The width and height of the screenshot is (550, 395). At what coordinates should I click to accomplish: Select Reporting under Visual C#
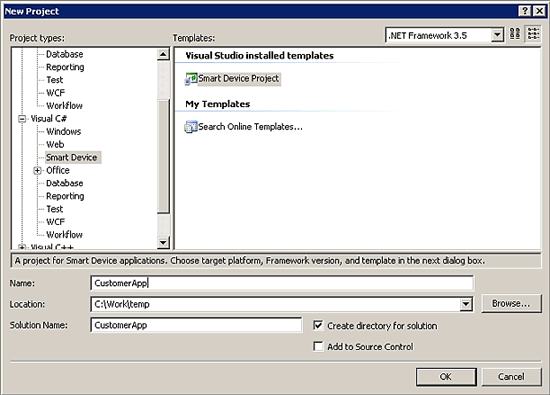pyautogui.click(x=65, y=196)
